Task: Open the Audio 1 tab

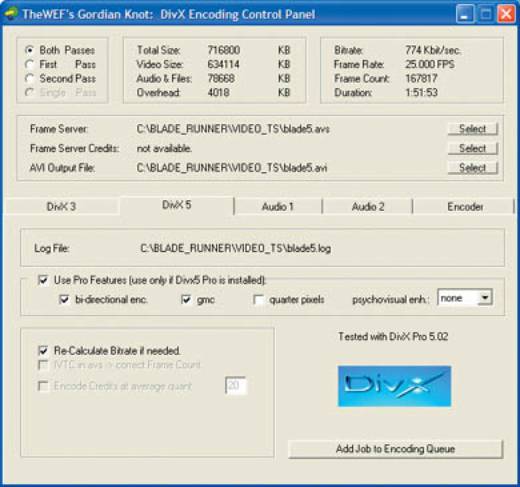Action: coord(278,207)
